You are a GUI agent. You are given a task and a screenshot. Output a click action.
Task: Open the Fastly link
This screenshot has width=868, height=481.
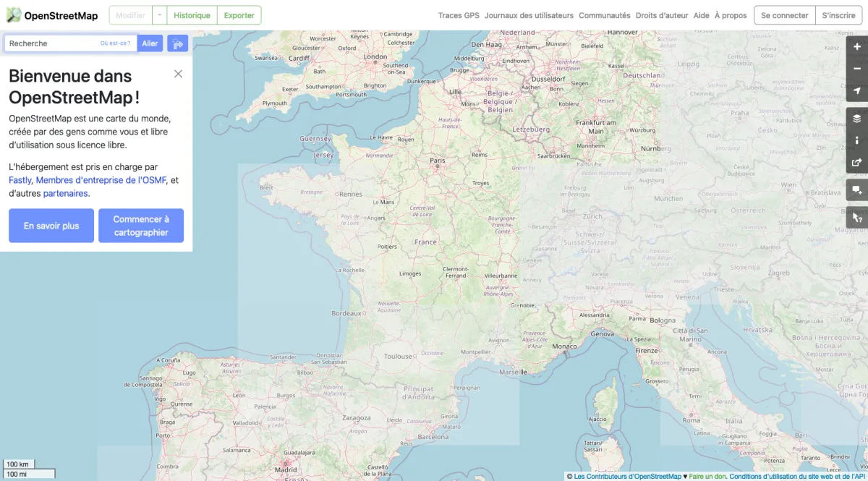20,180
